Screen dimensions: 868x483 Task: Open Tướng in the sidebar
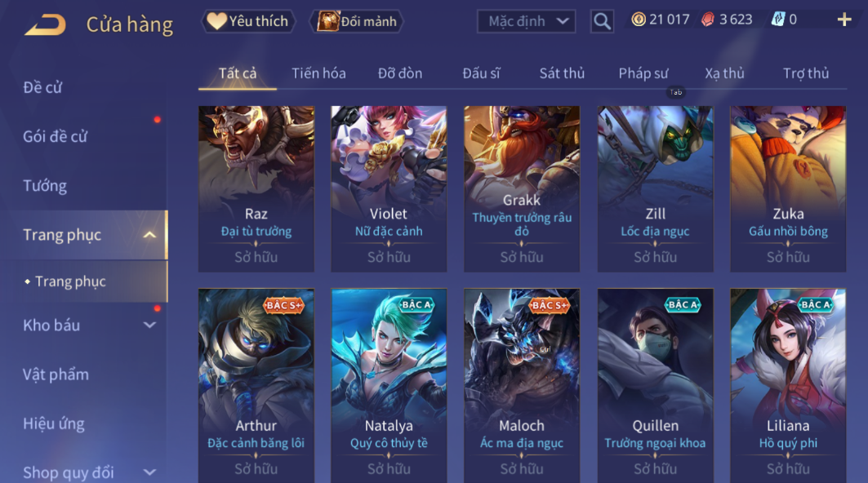click(x=45, y=185)
